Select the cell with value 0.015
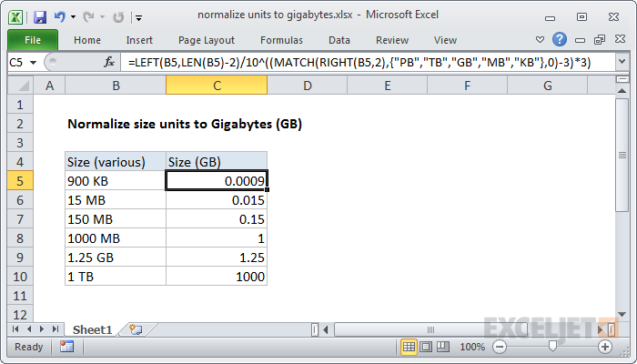Viewport: 637px width, 364px height. pos(217,200)
